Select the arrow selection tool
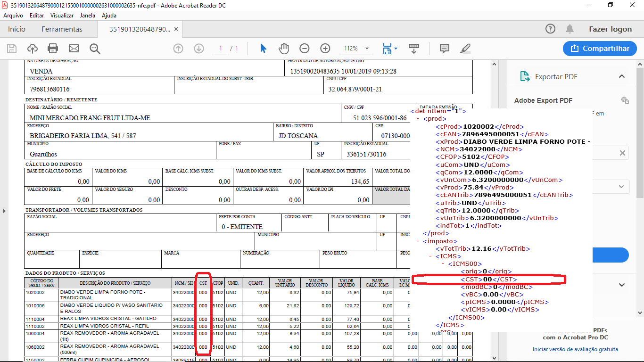The image size is (644, 362). pos(264,48)
